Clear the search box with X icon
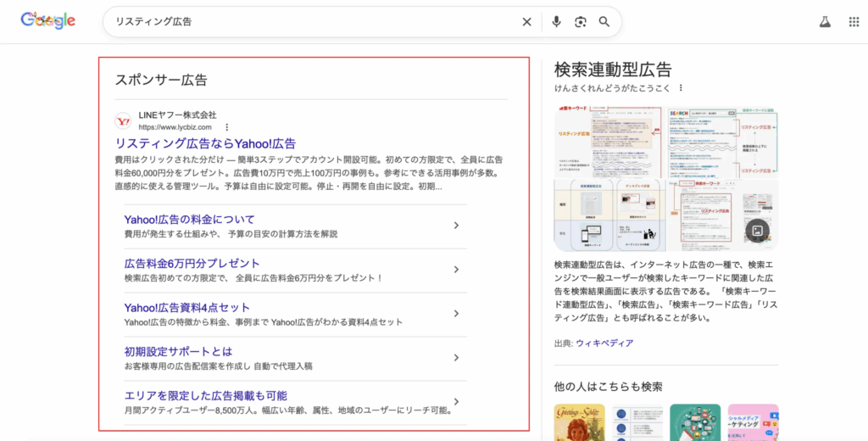The image size is (868, 441). pos(526,22)
